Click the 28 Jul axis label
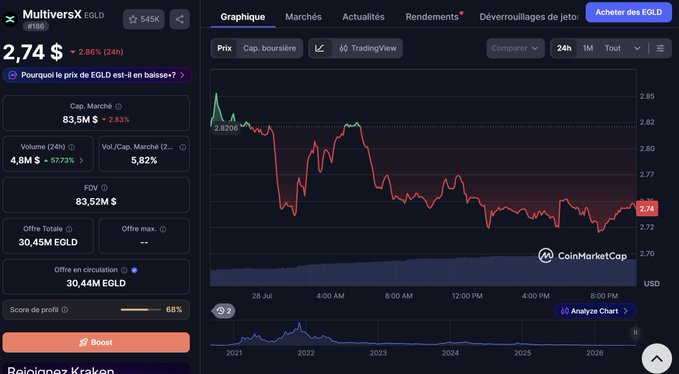This screenshot has width=679, height=374. [x=262, y=296]
